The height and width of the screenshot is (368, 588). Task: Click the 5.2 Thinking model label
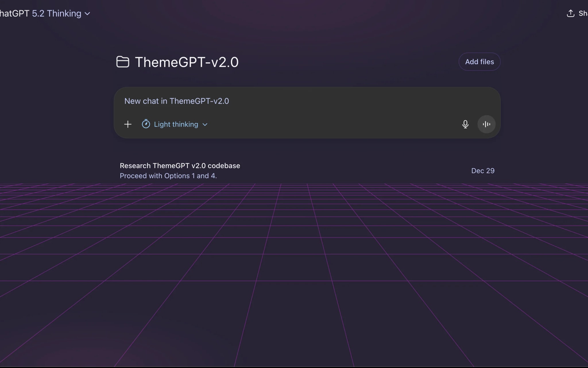pyautogui.click(x=57, y=14)
